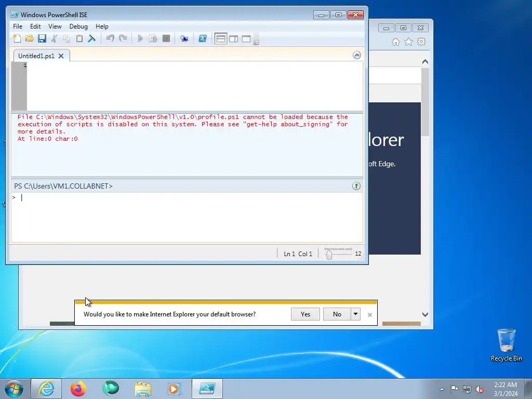The image size is (532, 399).
Task: Click the zoom value 12 in the status bar
Action: 358,254
